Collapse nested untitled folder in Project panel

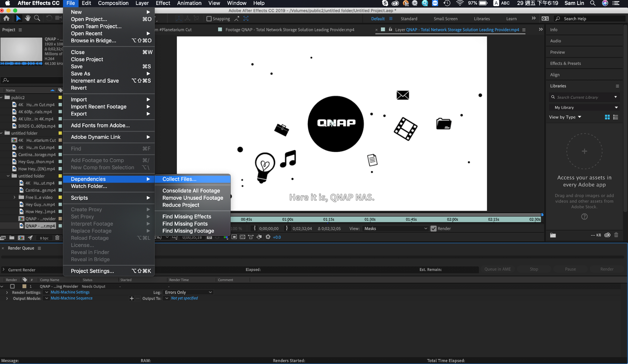coord(8,176)
